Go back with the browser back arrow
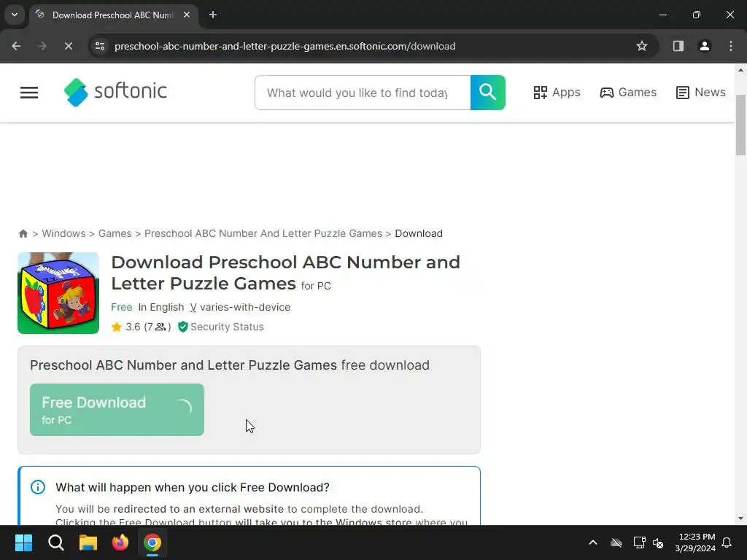The image size is (747, 560). point(16,46)
